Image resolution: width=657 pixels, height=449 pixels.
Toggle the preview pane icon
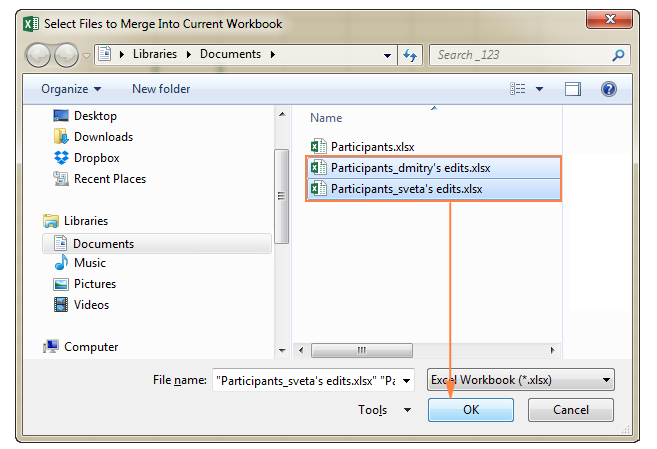[573, 89]
